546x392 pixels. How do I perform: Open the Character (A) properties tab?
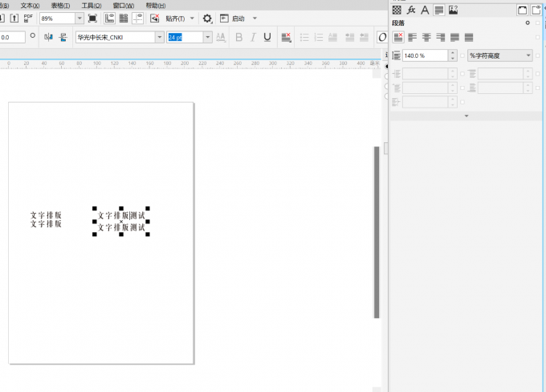click(425, 10)
